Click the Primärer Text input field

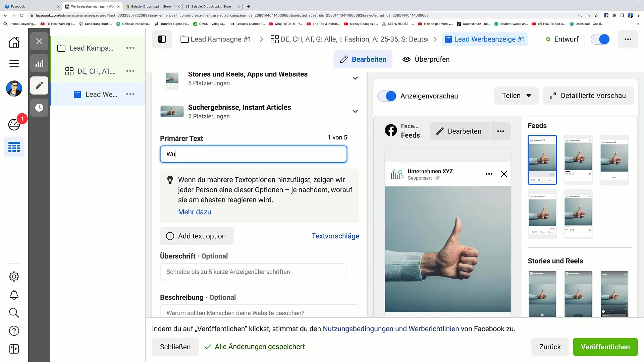point(254,154)
